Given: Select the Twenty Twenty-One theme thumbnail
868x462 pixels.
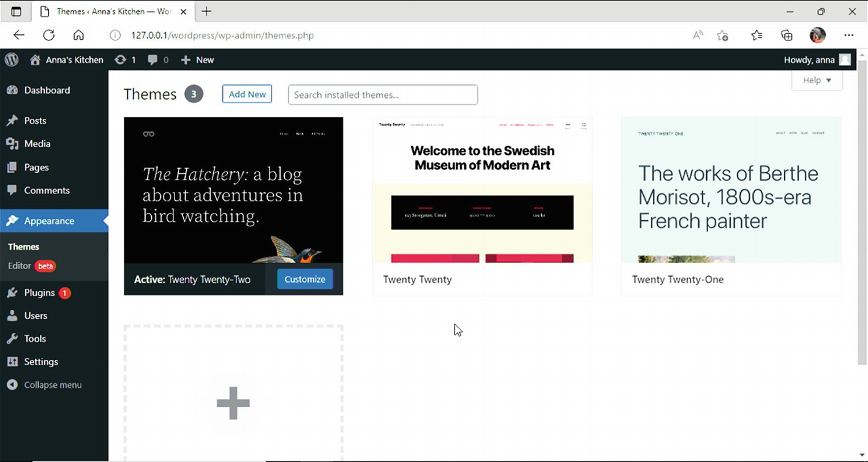Looking at the screenshot, I should pyautogui.click(x=731, y=190).
